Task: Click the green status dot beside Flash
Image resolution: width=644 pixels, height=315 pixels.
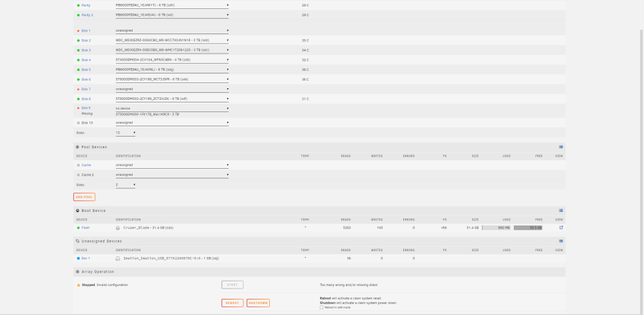Action: coord(78,227)
